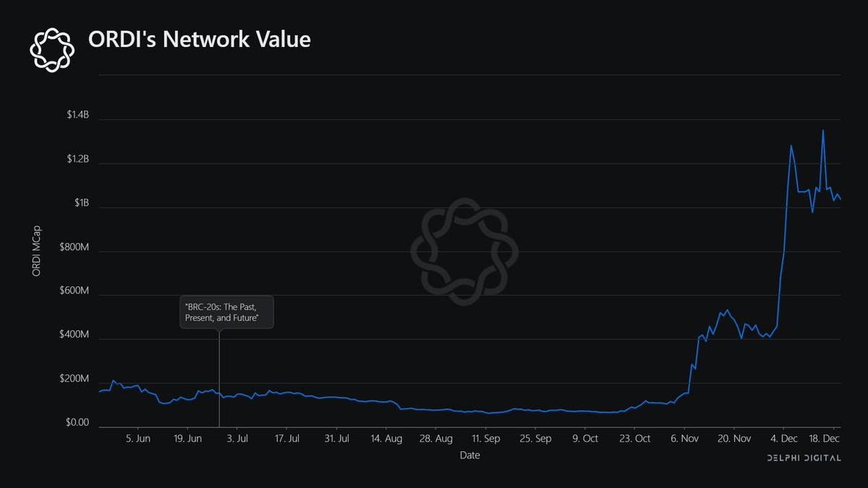Screen dimensions: 868x488
Task: Click the $400M y-axis label
Action: tap(74, 335)
